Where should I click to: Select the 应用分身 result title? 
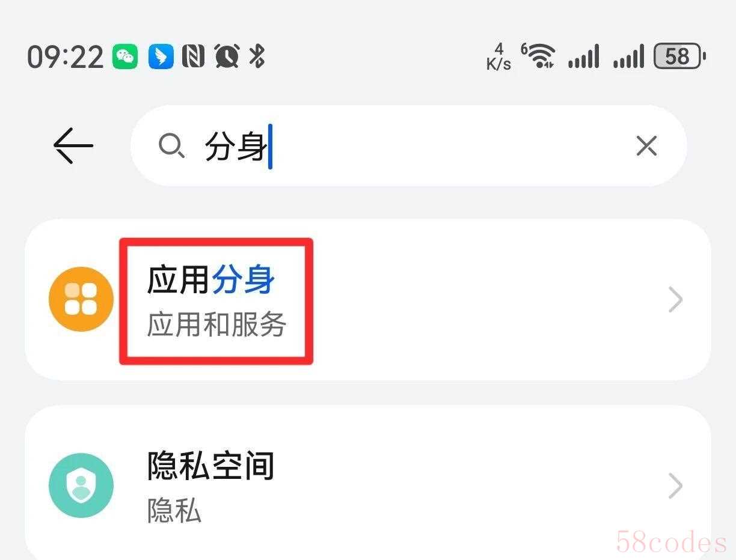click(x=211, y=280)
